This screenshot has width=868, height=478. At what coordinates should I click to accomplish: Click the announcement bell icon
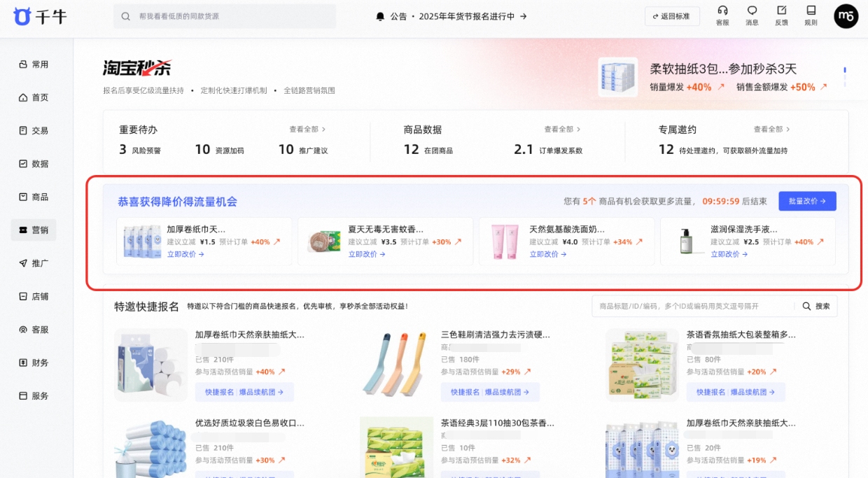coord(381,16)
